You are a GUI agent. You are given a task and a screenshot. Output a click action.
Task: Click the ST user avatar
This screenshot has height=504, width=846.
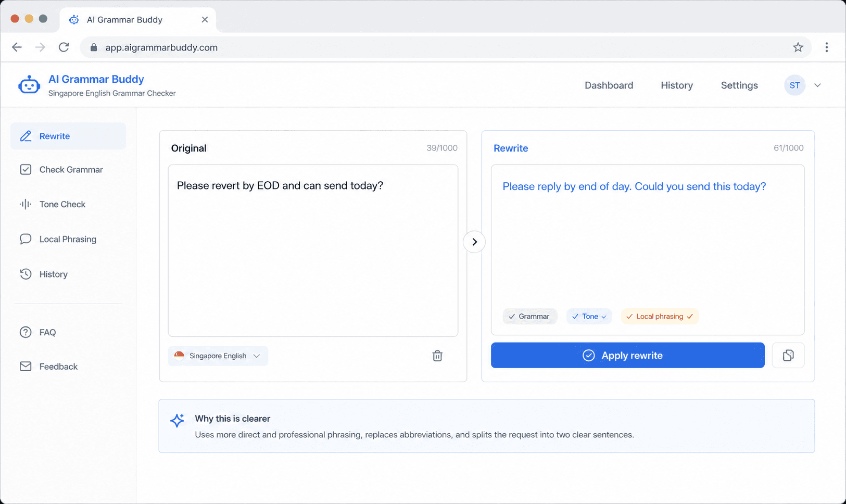[794, 85]
